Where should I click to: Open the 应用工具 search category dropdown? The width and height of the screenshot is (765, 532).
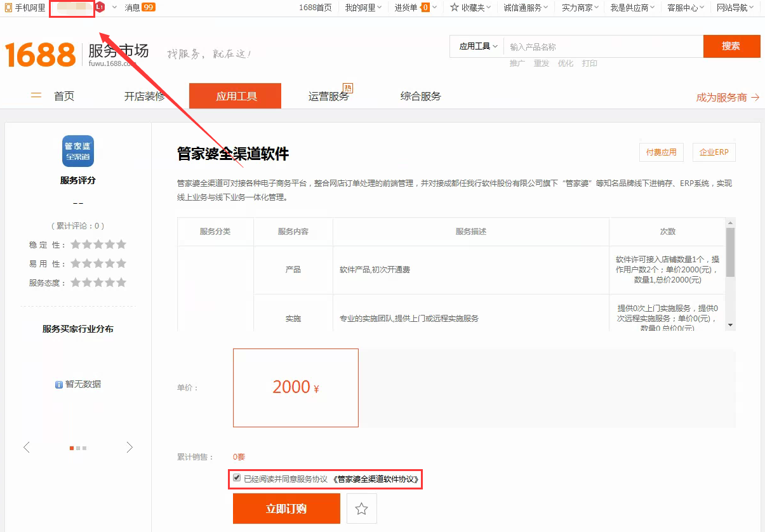click(478, 46)
